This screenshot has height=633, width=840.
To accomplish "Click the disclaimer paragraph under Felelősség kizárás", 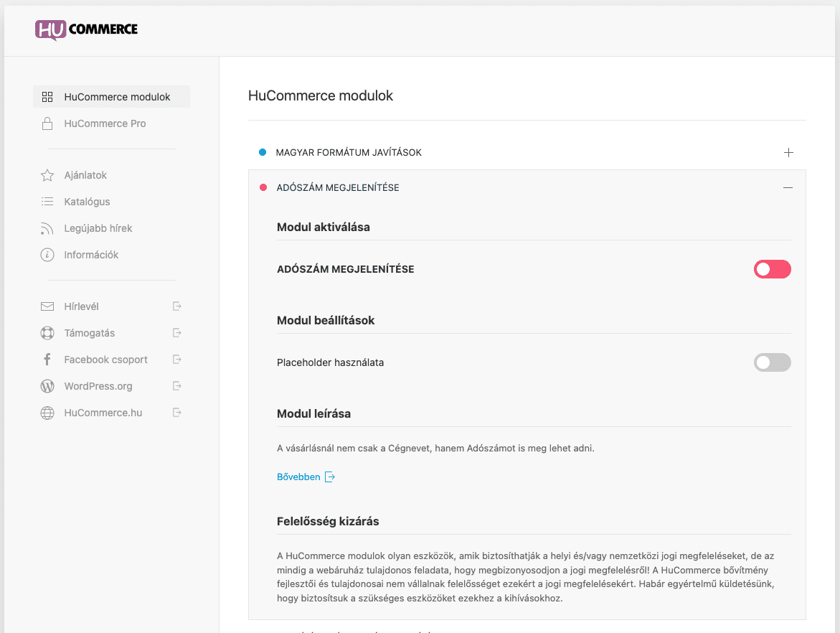I will click(526, 577).
